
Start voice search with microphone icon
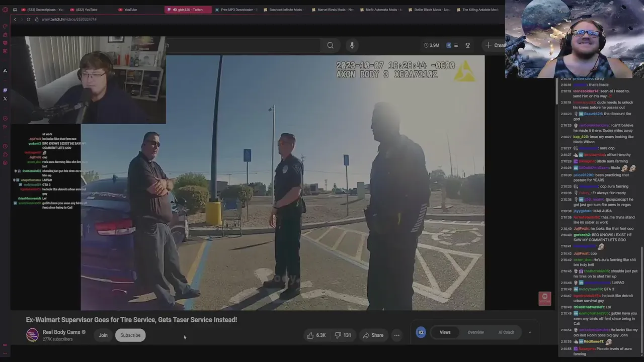(352, 45)
